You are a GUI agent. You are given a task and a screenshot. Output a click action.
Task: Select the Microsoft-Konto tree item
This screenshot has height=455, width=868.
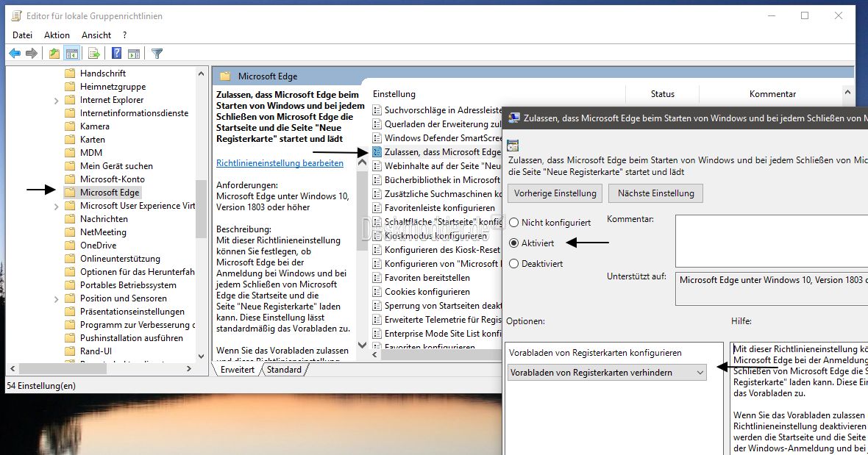click(x=113, y=179)
